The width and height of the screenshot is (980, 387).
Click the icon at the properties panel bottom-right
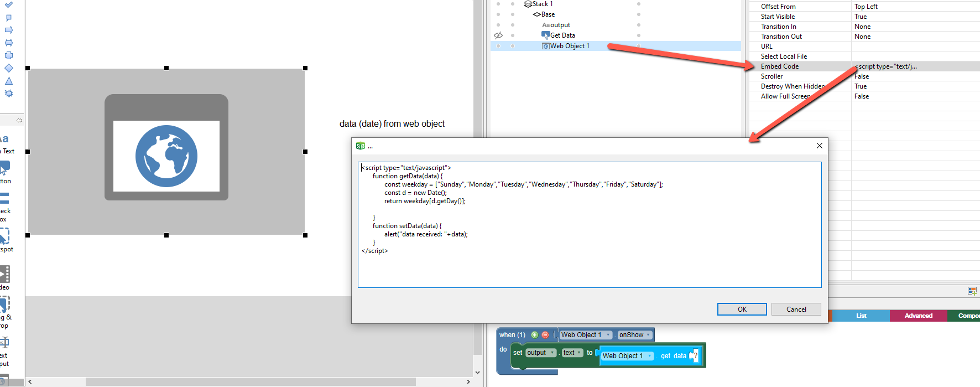(x=972, y=291)
